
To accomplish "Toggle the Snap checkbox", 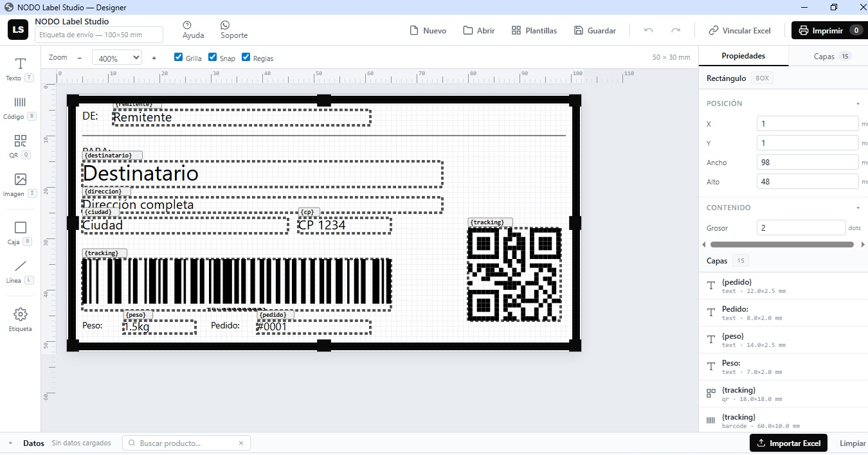I will 213,57.
